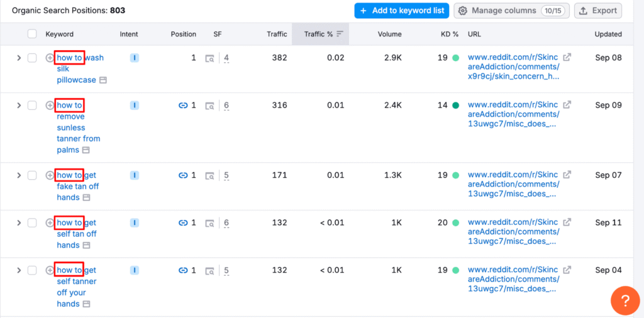Open the Manage columns button

pos(511,11)
